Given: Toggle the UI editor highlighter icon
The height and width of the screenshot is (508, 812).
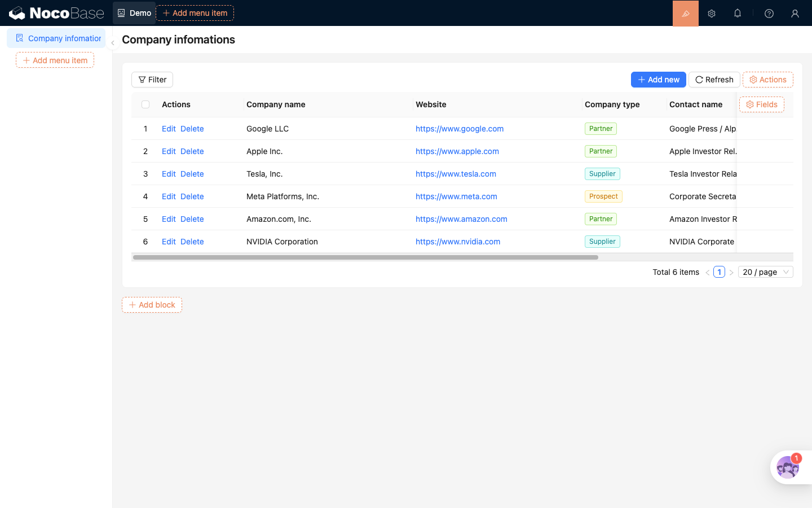Looking at the screenshot, I should [686, 13].
